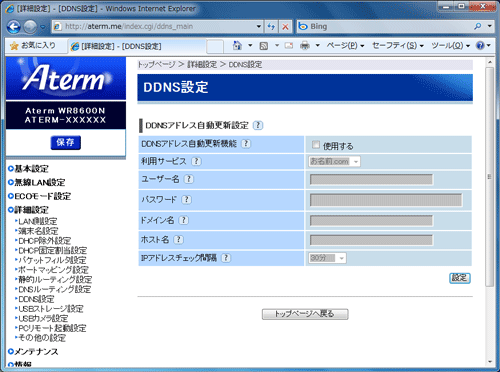Open the セーフティ(S) menu
The width and height of the screenshot is (500, 372).
pyautogui.click(x=398, y=46)
